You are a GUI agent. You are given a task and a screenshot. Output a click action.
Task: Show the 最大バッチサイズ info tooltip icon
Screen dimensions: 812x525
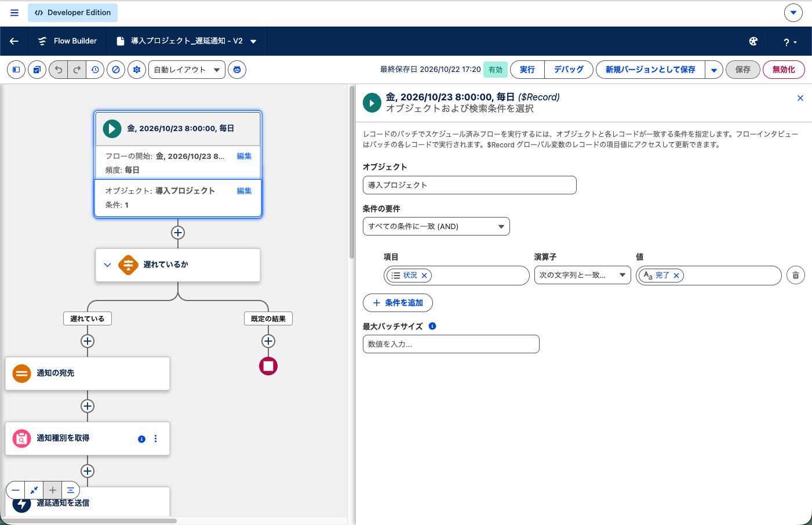coord(432,326)
